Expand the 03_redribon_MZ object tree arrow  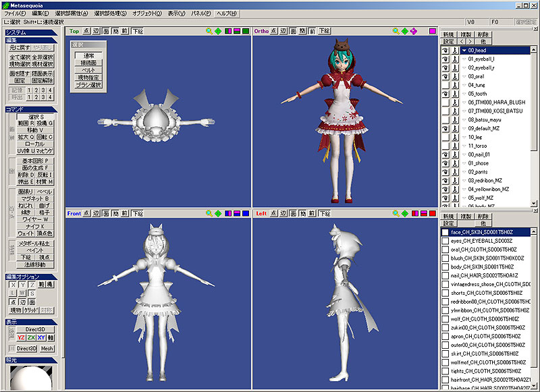(x=464, y=180)
